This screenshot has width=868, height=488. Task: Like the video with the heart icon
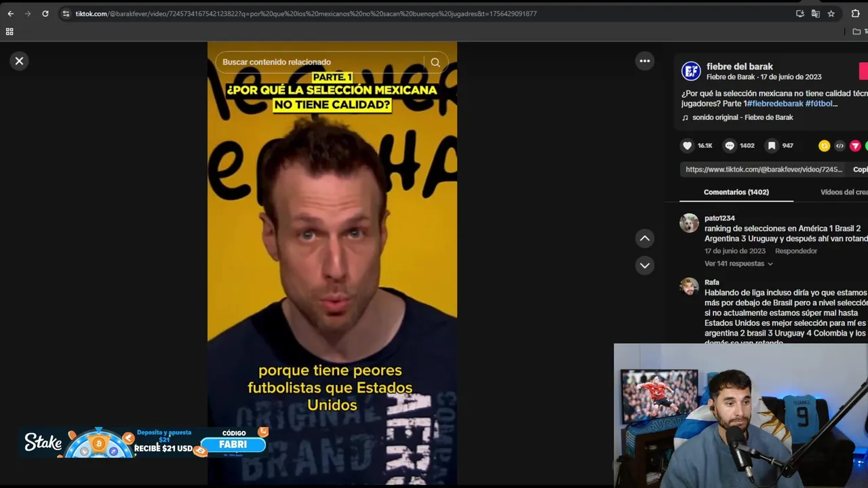(687, 146)
